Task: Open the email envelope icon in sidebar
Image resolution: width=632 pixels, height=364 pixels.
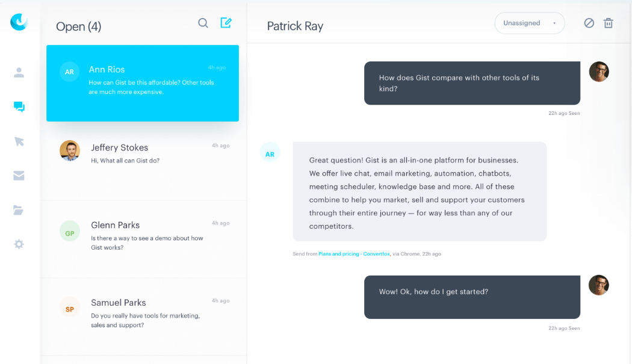Action: (x=19, y=176)
